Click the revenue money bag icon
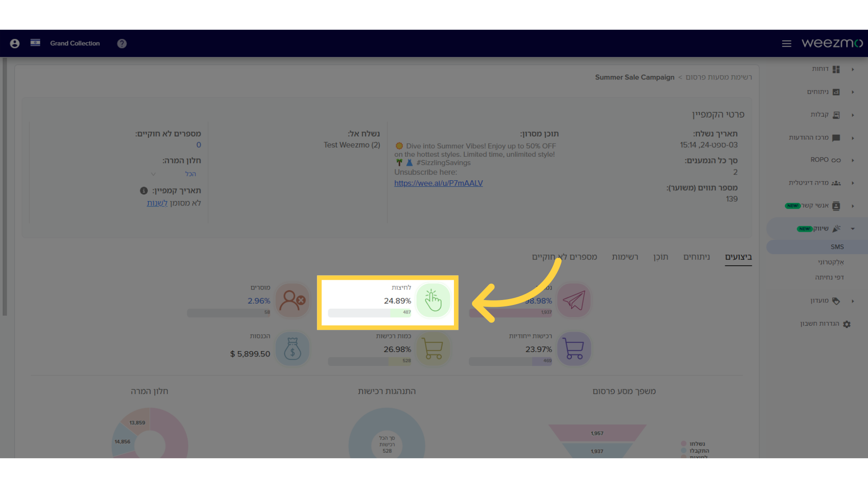 tap(292, 349)
